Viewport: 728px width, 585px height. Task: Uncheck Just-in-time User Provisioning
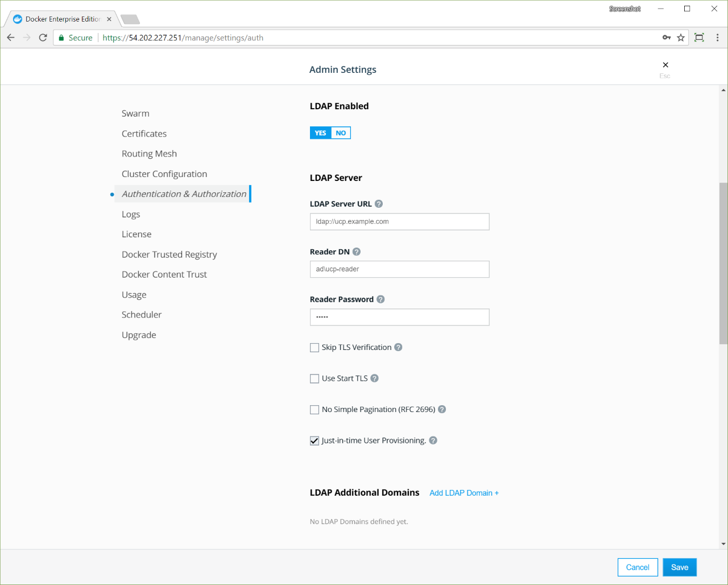pyautogui.click(x=315, y=440)
